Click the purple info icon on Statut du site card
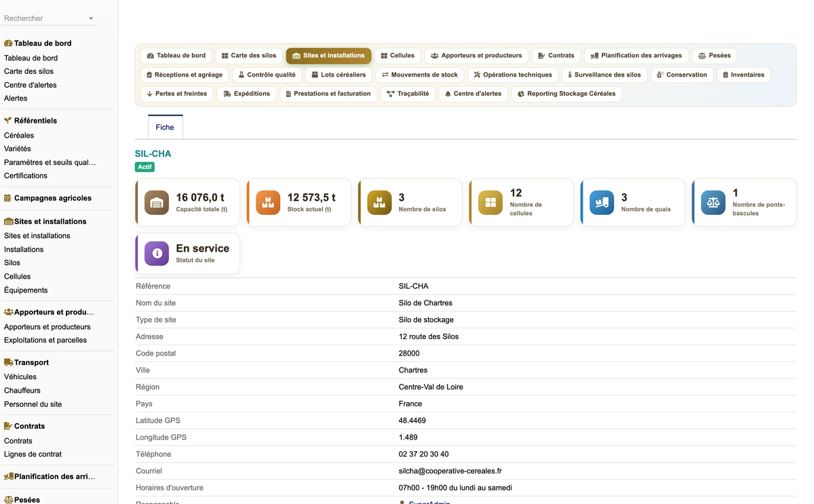The height and width of the screenshot is (504, 814). coord(157,253)
